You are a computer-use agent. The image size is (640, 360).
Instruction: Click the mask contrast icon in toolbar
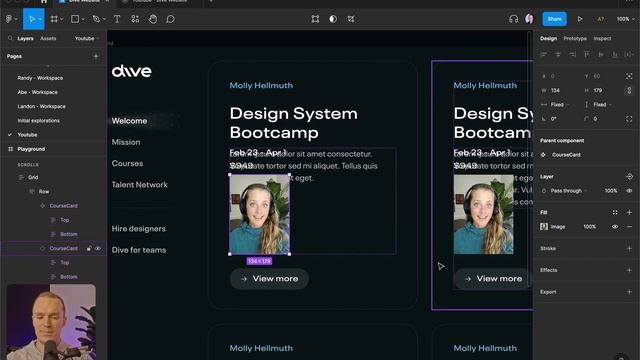(333, 19)
